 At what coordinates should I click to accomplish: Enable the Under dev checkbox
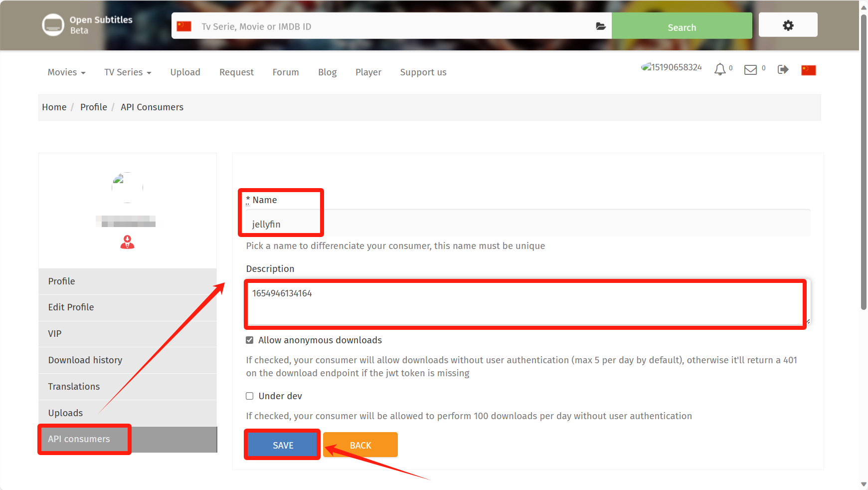(250, 396)
